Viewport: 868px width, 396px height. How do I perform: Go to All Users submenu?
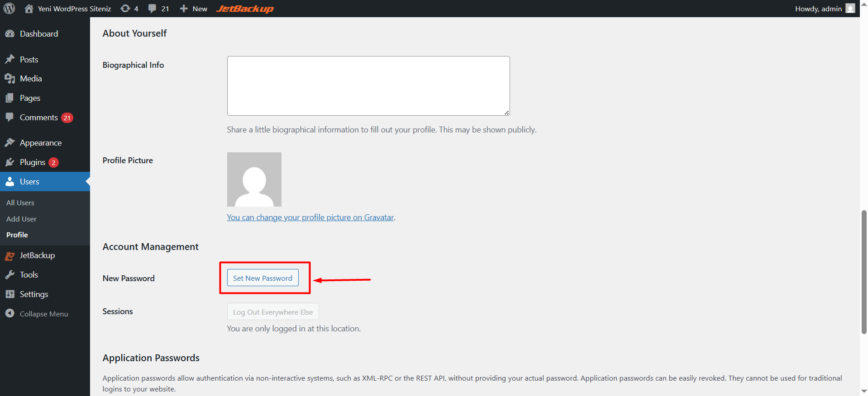click(20, 203)
